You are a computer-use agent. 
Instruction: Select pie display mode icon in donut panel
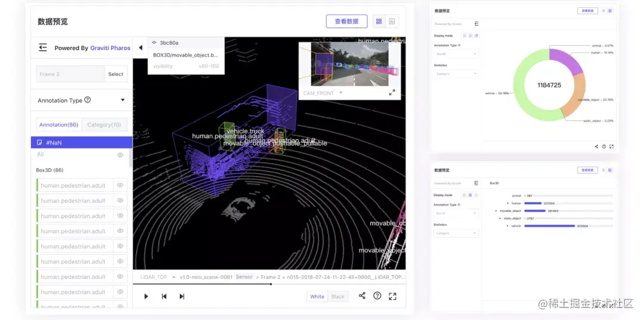click(x=476, y=36)
